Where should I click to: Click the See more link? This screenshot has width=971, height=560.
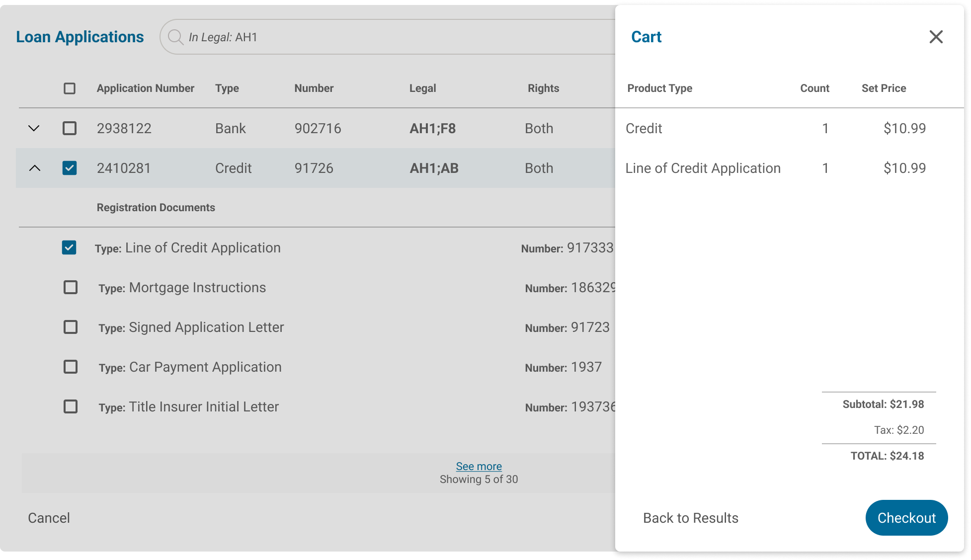pyautogui.click(x=479, y=466)
